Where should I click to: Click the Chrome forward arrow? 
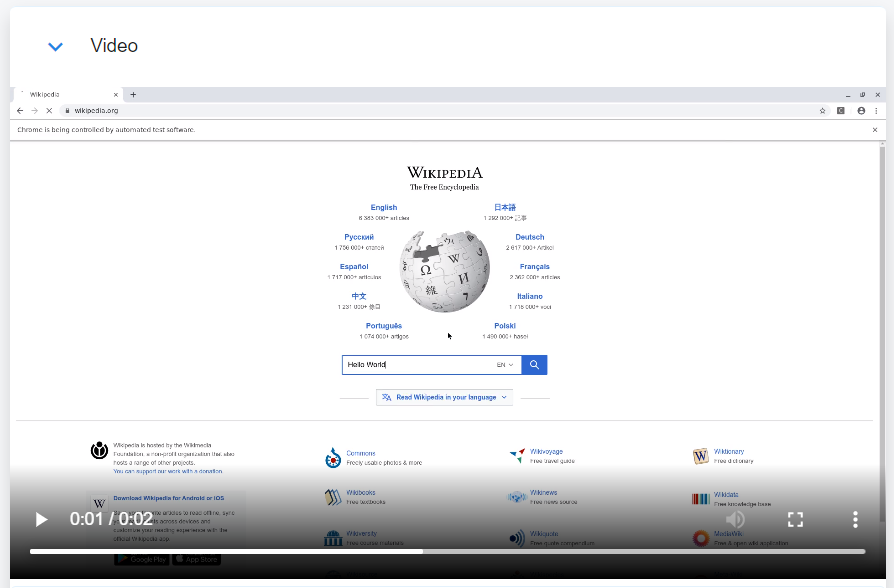(34, 111)
